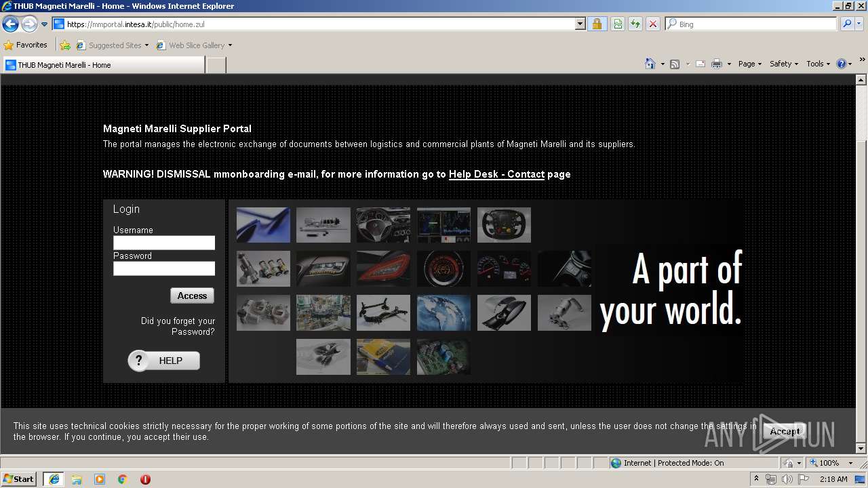The image size is (868, 488).
Task: Open the Help question-mark menu
Action: click(x=844, y=64)
